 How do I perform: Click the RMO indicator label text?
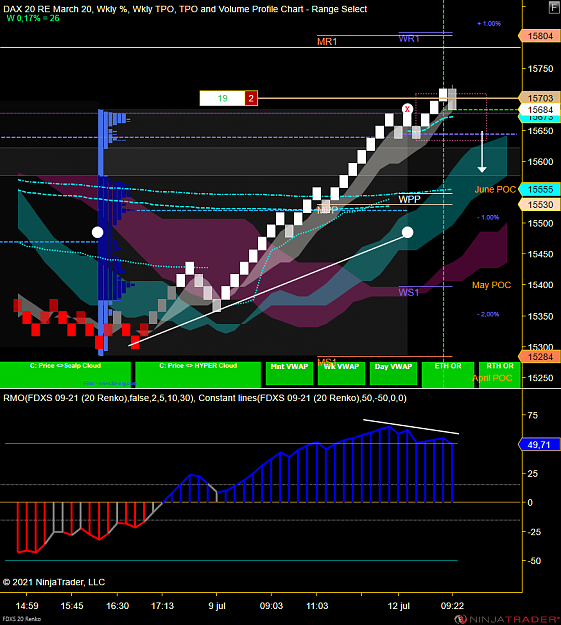click(205, 398)
